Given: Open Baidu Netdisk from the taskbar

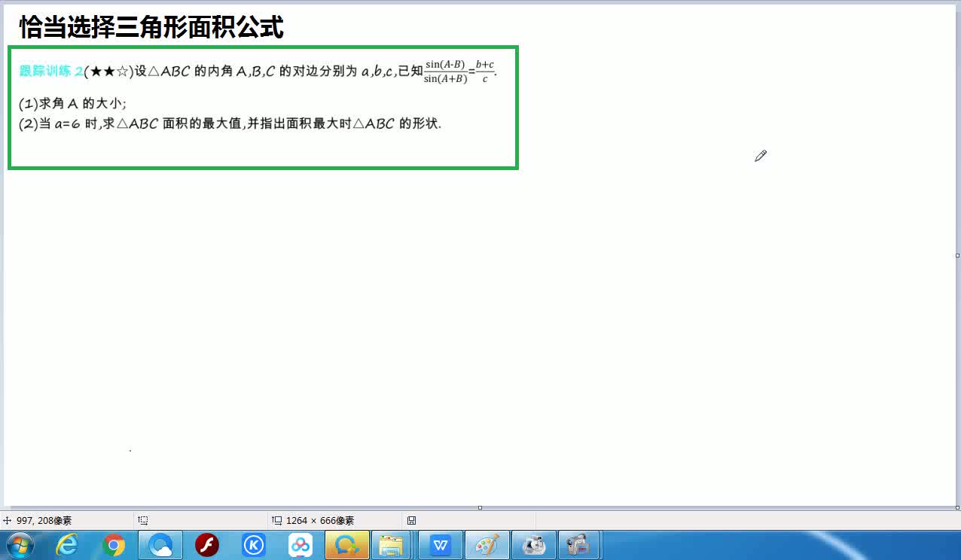Looking at the screenshot, I should (x=301, y=544).
